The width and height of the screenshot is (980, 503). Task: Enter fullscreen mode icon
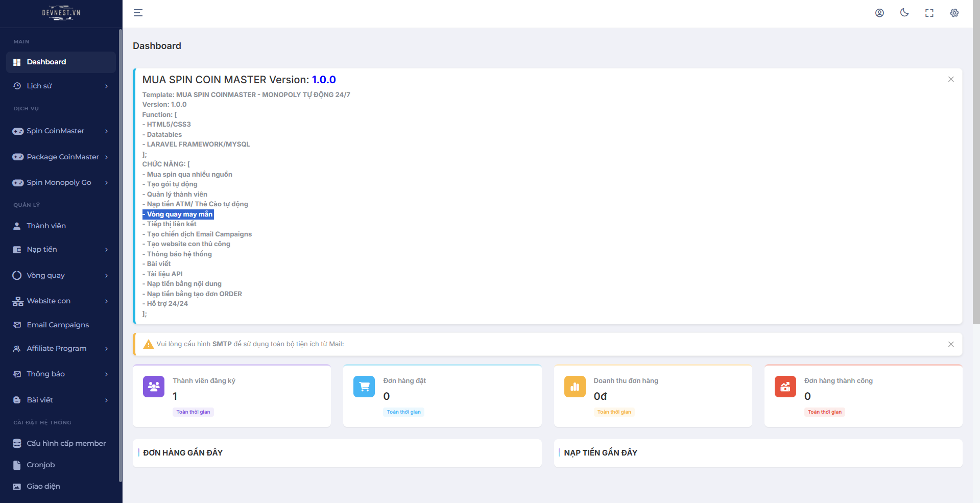[x=929, y=13]
